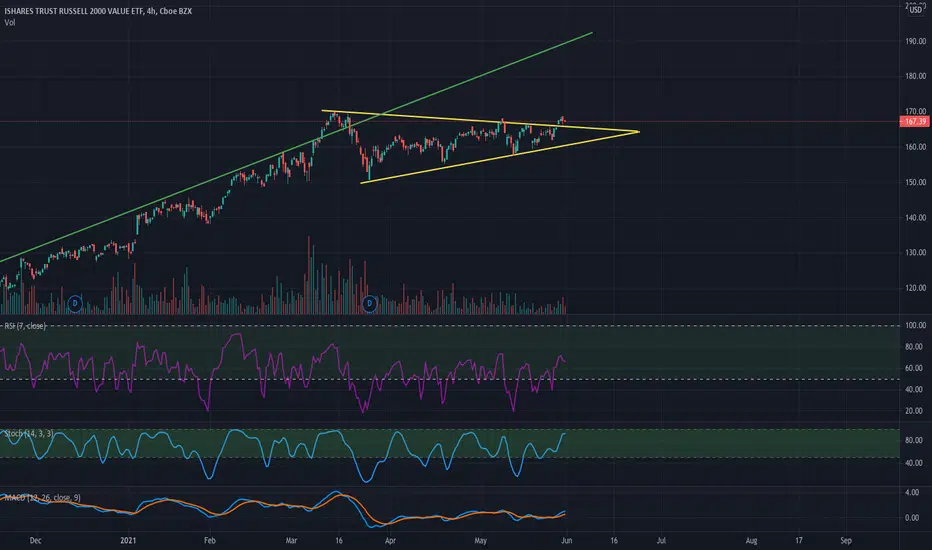This screenshot has width=932, height=550.
Task: Click the 140.00 price axis label
Action: (x=916, y=218)
